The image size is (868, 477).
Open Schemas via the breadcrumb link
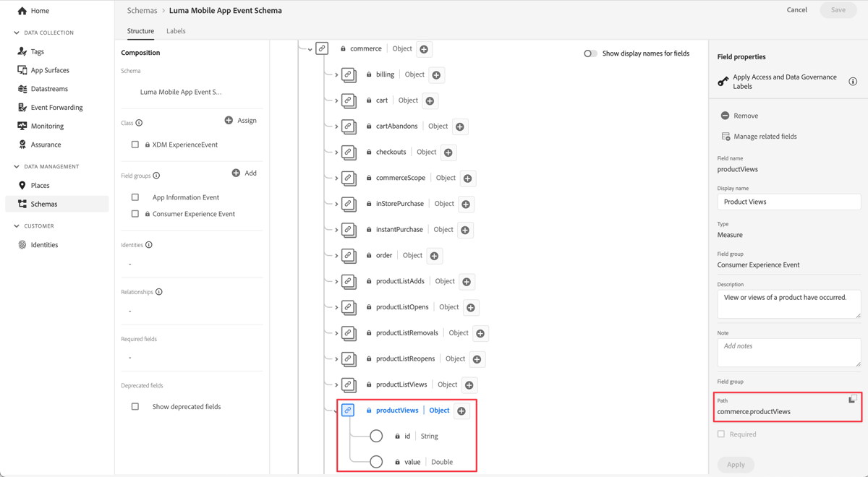pyautogui.click(x=142, y=10)
